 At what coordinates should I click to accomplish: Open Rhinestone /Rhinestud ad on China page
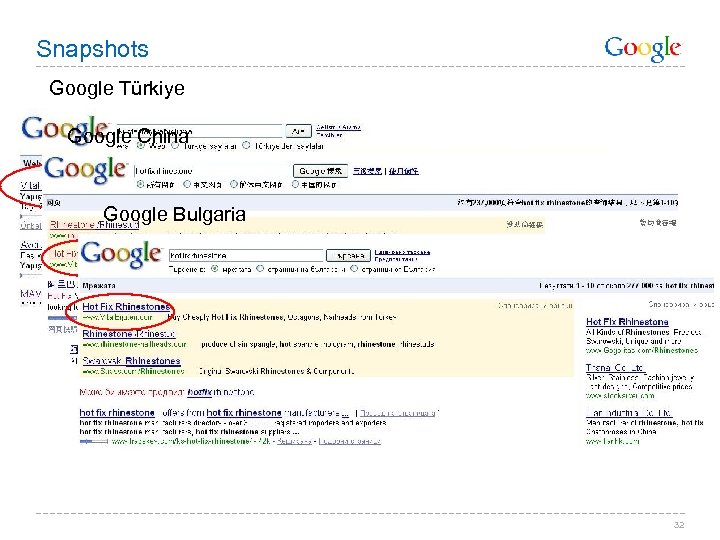[x=94, y=225]
